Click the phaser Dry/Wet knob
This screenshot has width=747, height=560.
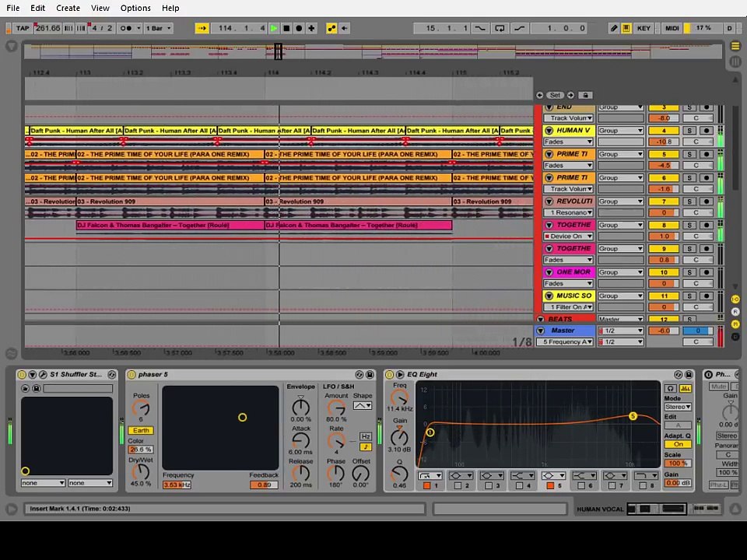[141, 472]
